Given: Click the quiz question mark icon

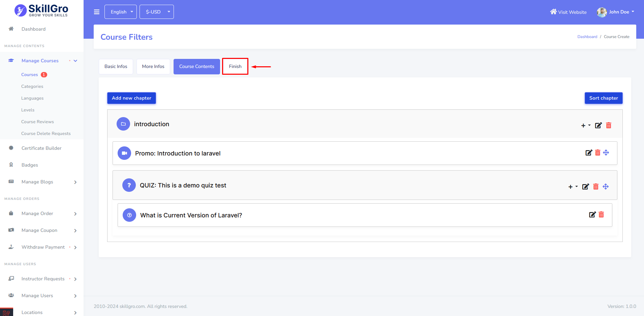Looking at the screenshot, I should [x=129, y=185].
